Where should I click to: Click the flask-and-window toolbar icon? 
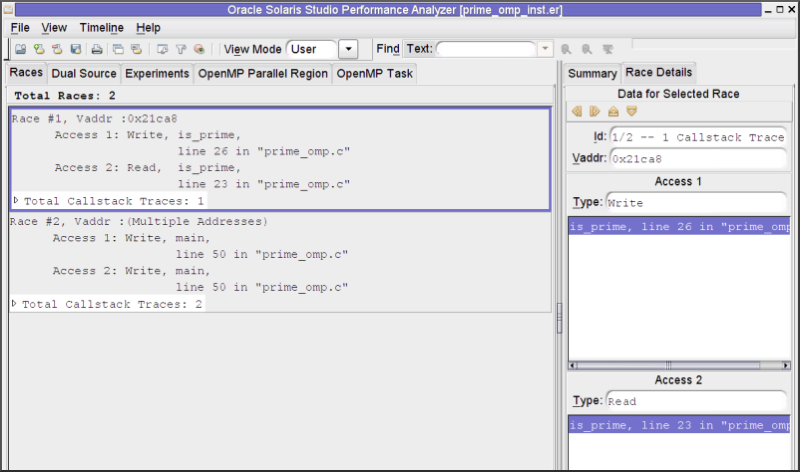tap(136, 49)
